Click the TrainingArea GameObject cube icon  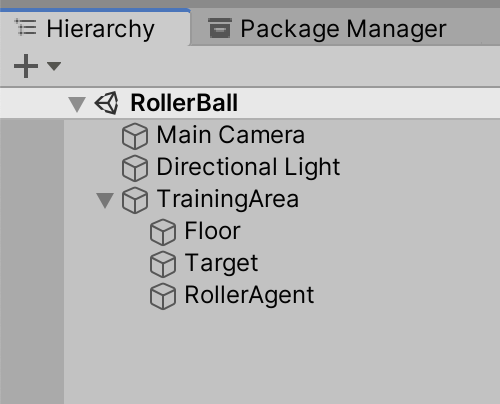[x=135, y=200]
